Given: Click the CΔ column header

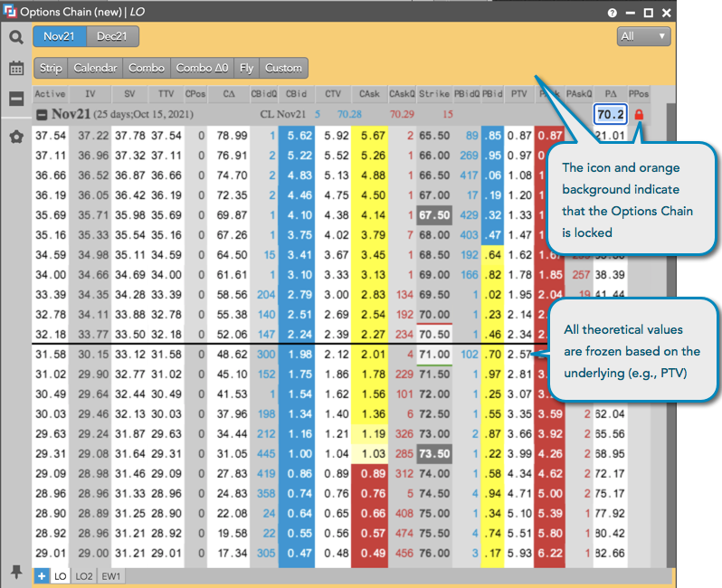Looking at the screenshot, I should (x=229, y=94).
